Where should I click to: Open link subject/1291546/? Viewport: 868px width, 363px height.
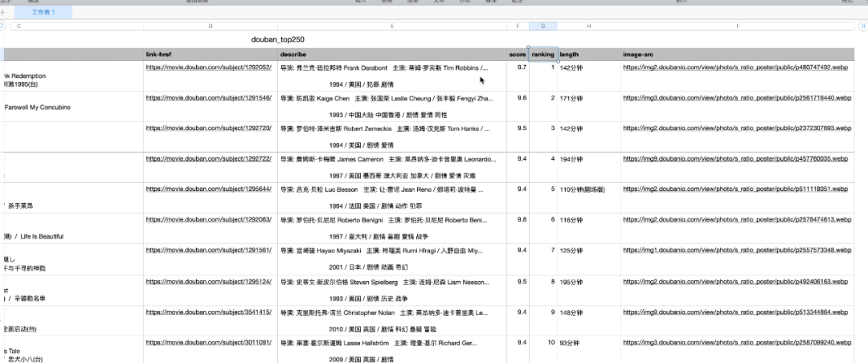click(209, 98)
